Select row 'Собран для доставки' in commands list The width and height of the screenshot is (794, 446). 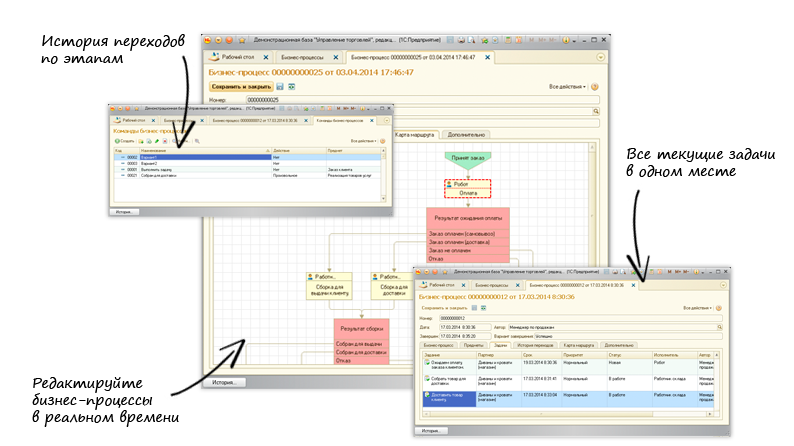157,175
